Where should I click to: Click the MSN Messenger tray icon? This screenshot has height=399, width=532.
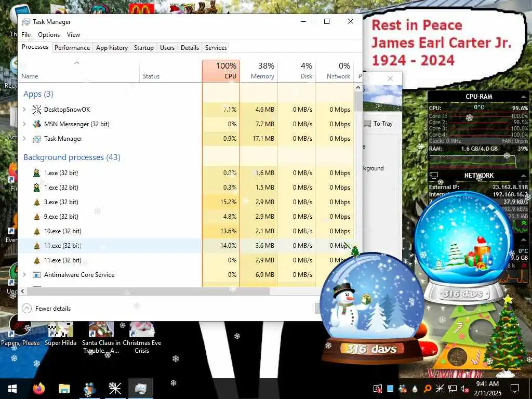403,389
